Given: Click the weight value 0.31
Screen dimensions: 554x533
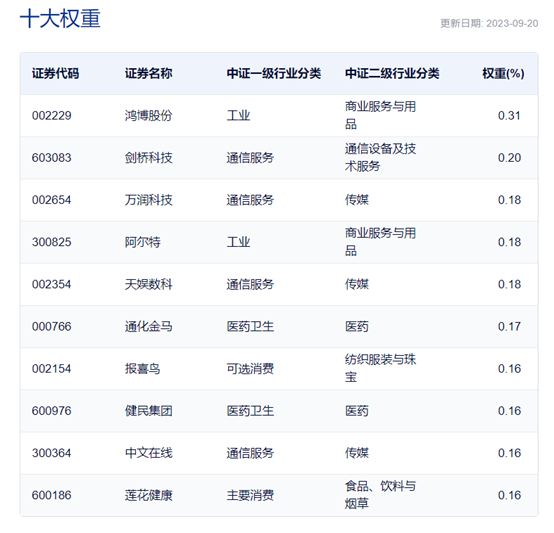Looking at the screenshot, I should click(x=509, y=116).
